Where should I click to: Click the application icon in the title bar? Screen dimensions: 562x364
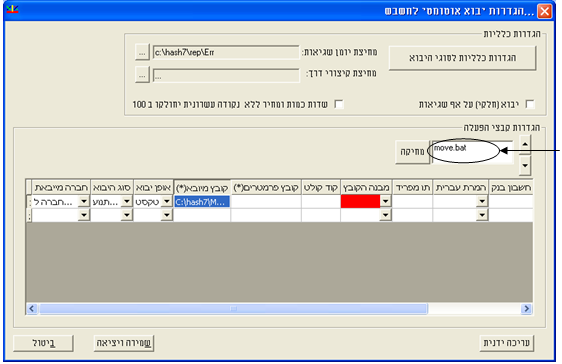pos(12,9)
